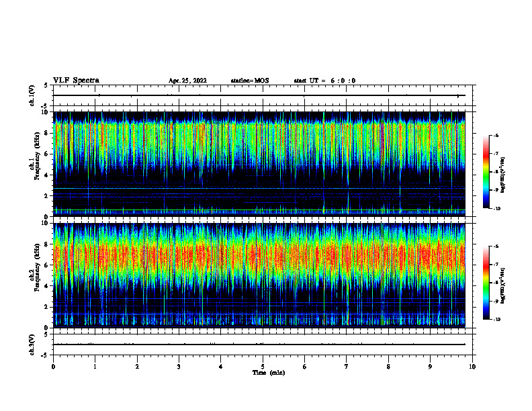Click the time axis tick label "6"

(x=305, y=367)
